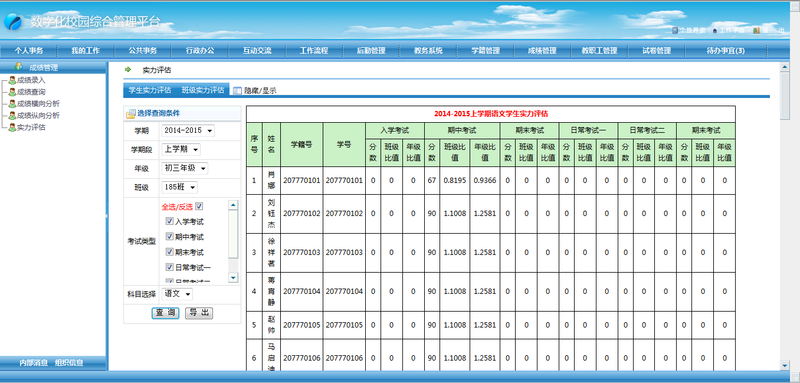Open the 教务系统 menu
The height and width of the screenshot is (383, 800).
click(x=428, y=50)
